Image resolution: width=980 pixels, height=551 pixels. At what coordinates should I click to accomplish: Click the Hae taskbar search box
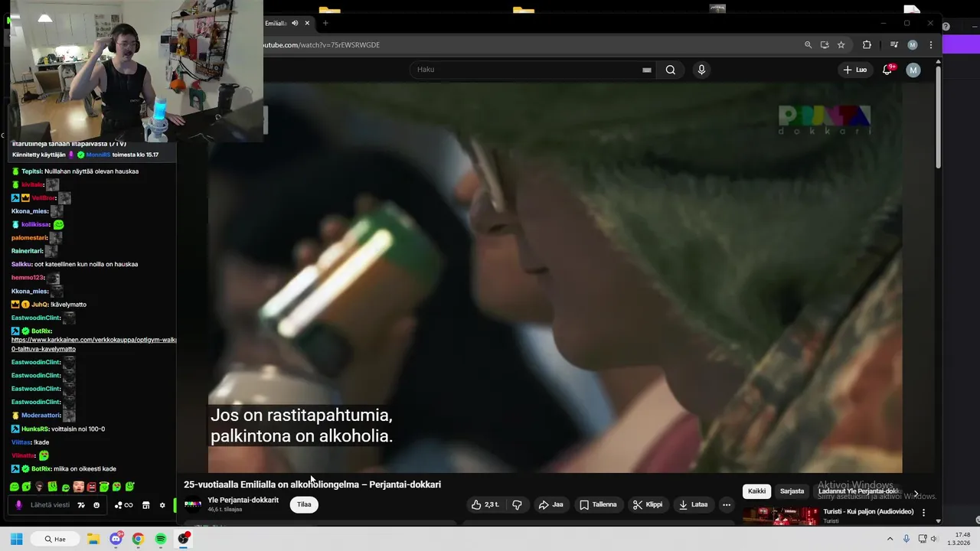click(x=55, y=539)
